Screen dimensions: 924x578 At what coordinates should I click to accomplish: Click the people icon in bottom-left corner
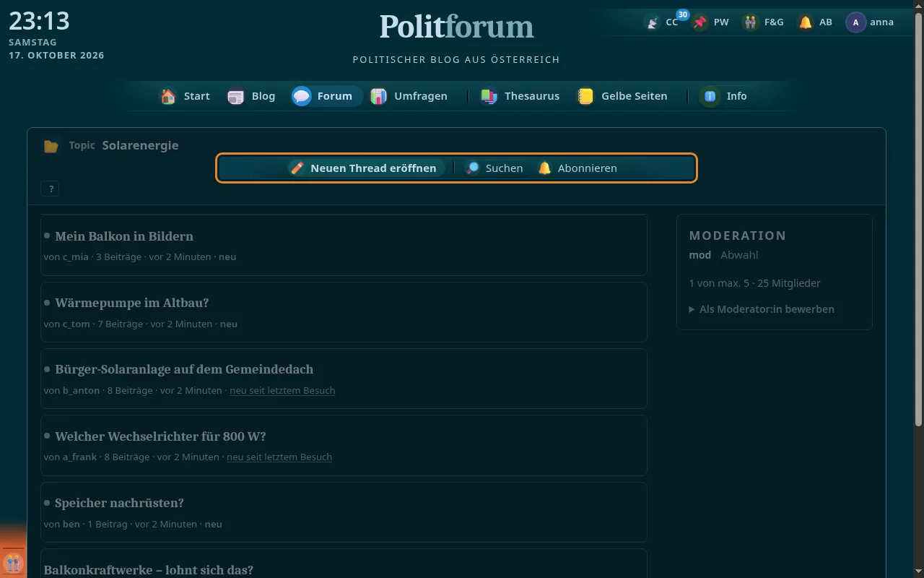point(13,563)
